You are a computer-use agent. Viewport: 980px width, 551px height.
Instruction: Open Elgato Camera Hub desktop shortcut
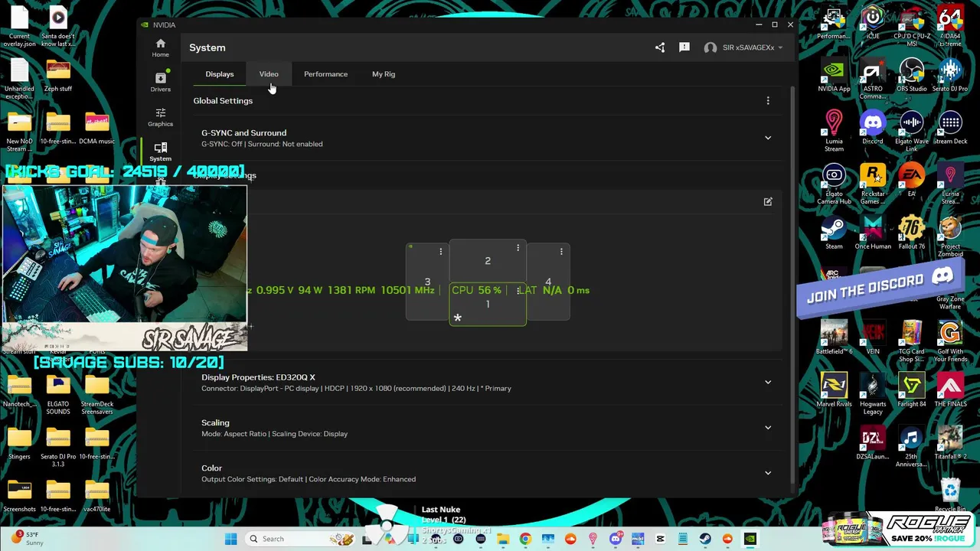pyautogui.click(x=834, y=184)
